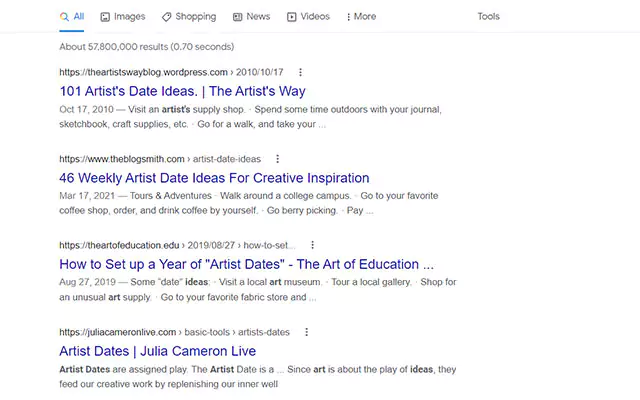Open "Artist Dates | Julia Cameron Live" link
The height and width of the screenshot is (400, 640).
point(157,351)
